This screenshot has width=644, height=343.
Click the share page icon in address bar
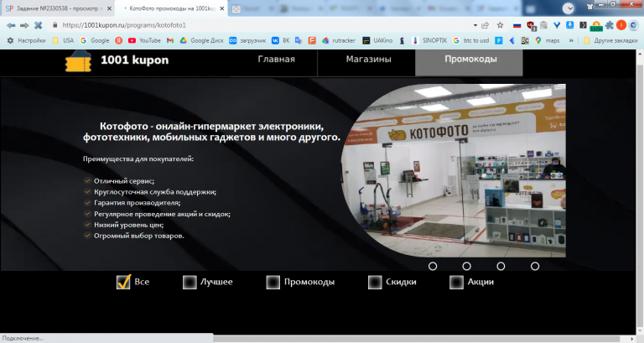485,25
